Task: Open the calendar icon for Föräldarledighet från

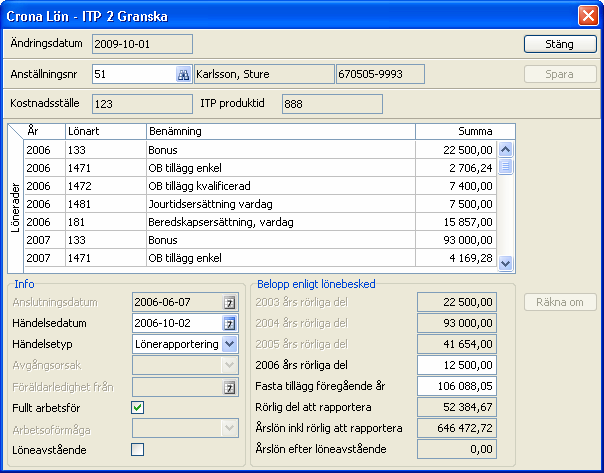Action: (x=229, y=387)
